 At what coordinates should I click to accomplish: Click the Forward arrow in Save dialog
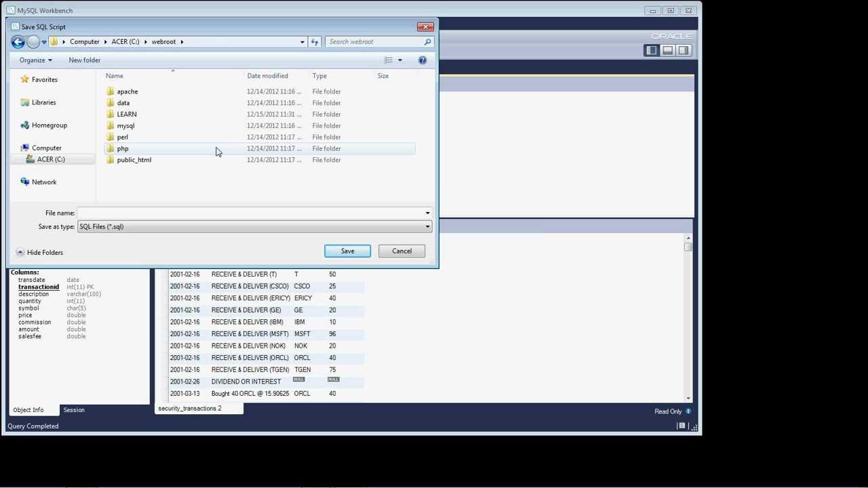[33, 42]
